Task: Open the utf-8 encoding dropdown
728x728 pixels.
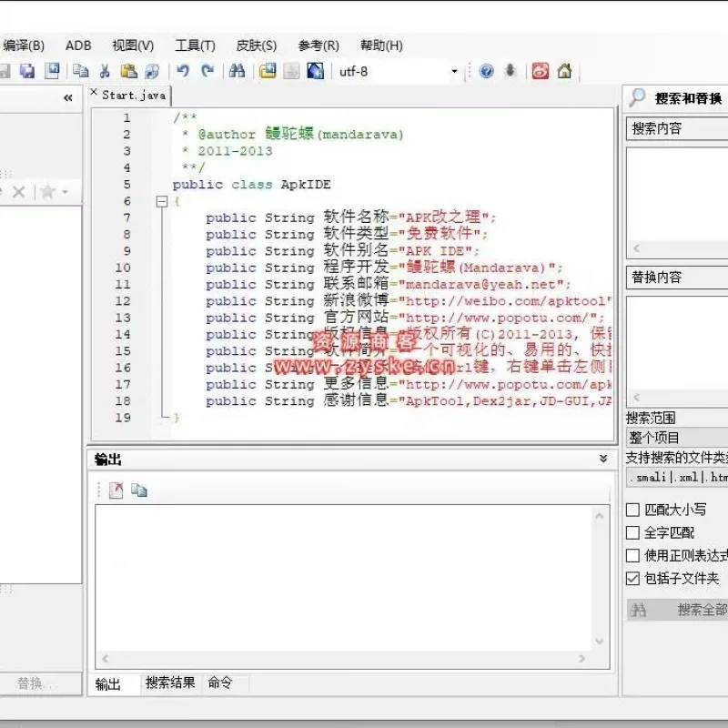Action: point(454,72)
